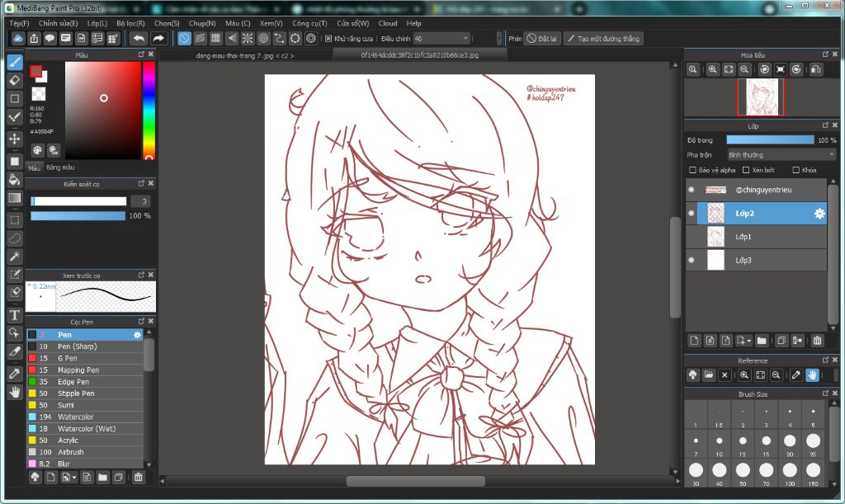Click the rainbow hue strip
The width and height of the screenshot is (845, 504).
tap(149, 111)
